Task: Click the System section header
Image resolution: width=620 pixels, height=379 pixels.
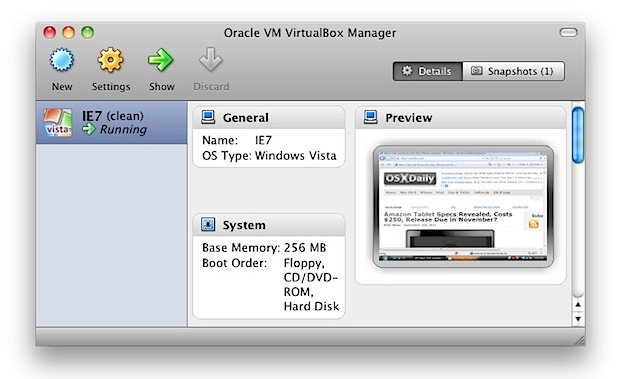Action: [269, 225]
